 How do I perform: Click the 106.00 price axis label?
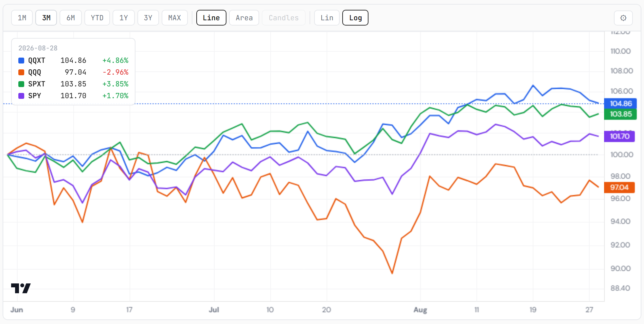coord(622,91)
